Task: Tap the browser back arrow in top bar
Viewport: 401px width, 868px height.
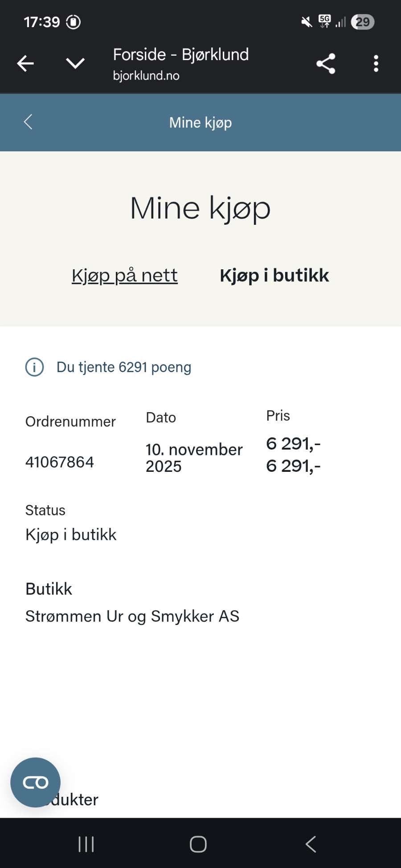Action: click(25, 64)
